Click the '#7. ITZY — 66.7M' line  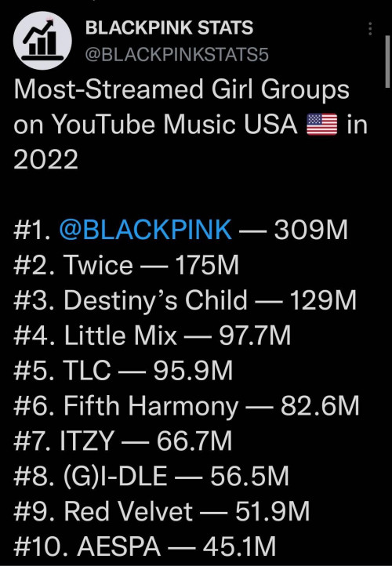(123, 441)
